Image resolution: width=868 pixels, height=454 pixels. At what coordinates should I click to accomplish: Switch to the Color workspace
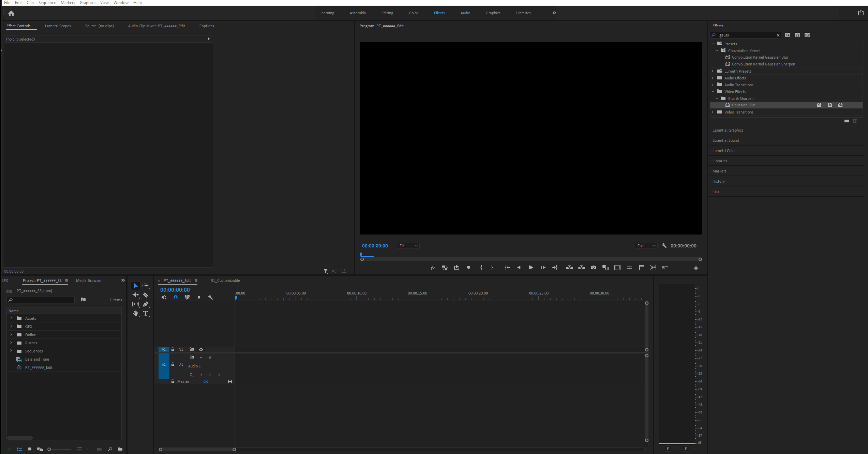point(413,13)
